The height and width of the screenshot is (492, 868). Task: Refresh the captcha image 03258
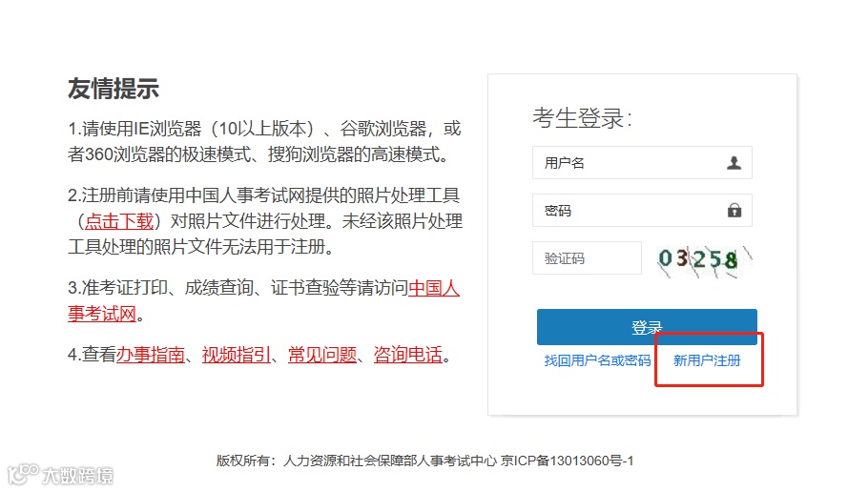click(x=704, y=260)
